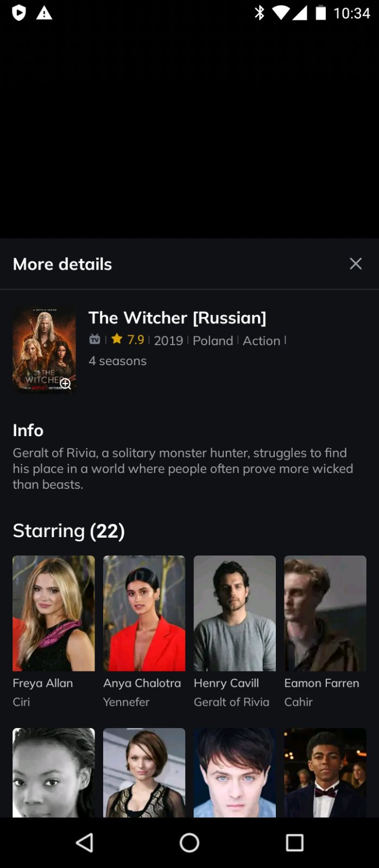Open The Witcher poster thumbnail
The width and height of the screenshot is (379, 868).
[x=44, y=350]
